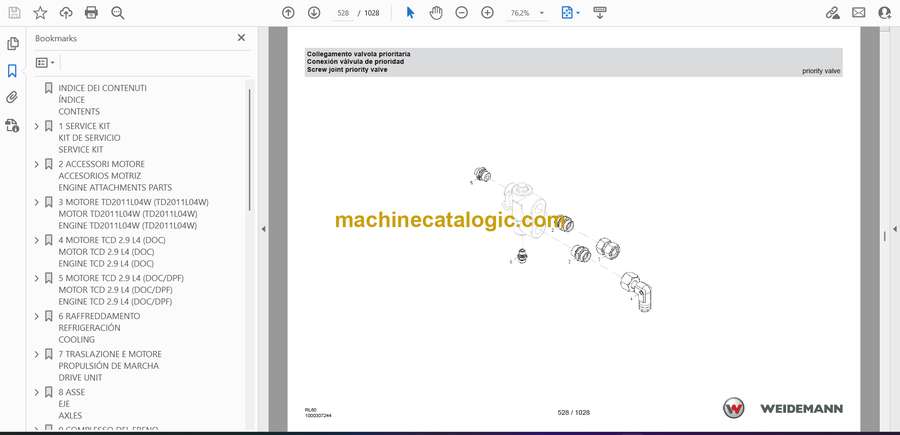Click the Bookmarks panel title

coord(56,38)
